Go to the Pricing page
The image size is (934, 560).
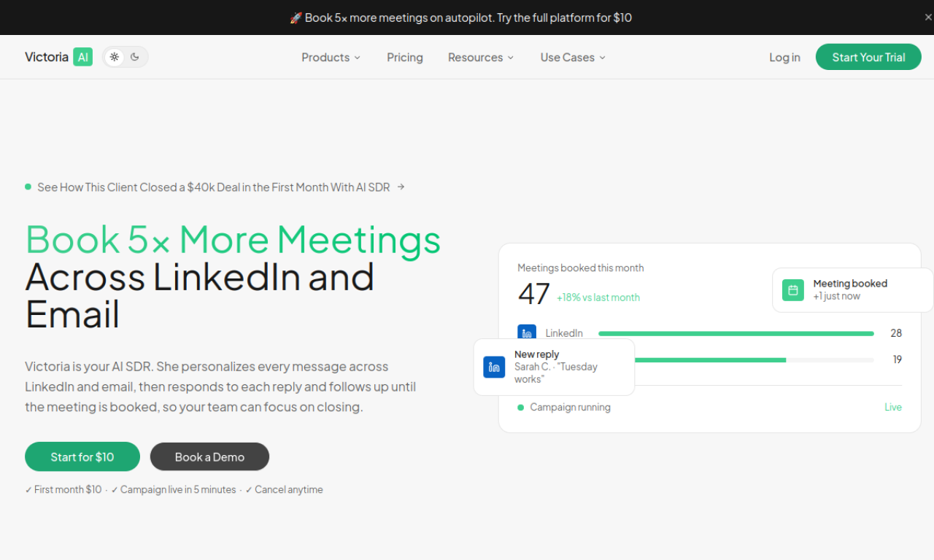405,57
